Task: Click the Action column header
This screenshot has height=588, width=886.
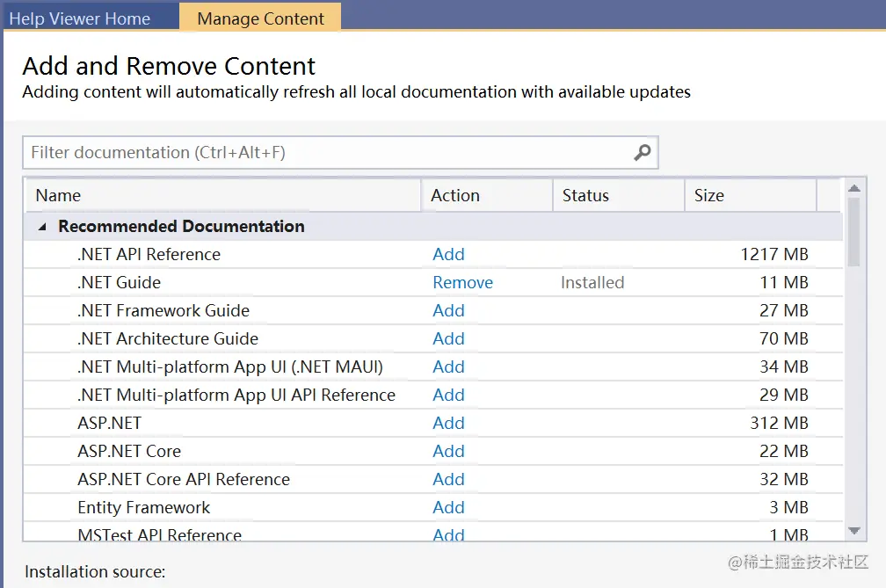Action: (x=486, y=196)
